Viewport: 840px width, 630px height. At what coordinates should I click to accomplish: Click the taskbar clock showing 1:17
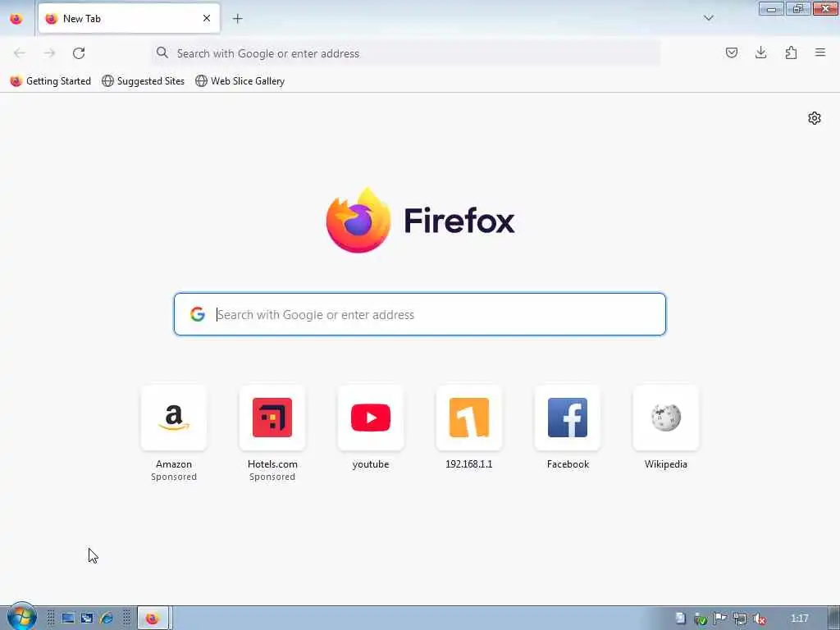799,619
